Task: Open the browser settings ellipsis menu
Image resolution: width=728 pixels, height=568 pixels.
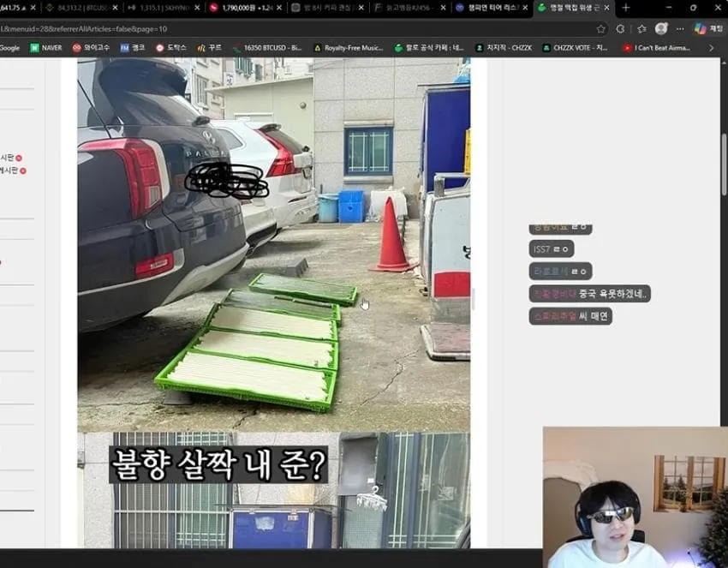Action: [x=680, y=29]
